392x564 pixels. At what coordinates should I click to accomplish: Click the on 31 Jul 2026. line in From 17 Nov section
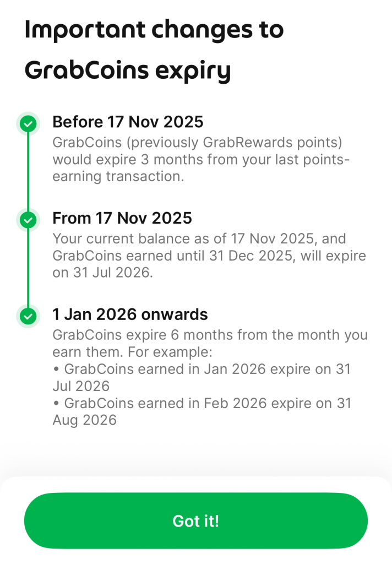[x=103, y=272]
